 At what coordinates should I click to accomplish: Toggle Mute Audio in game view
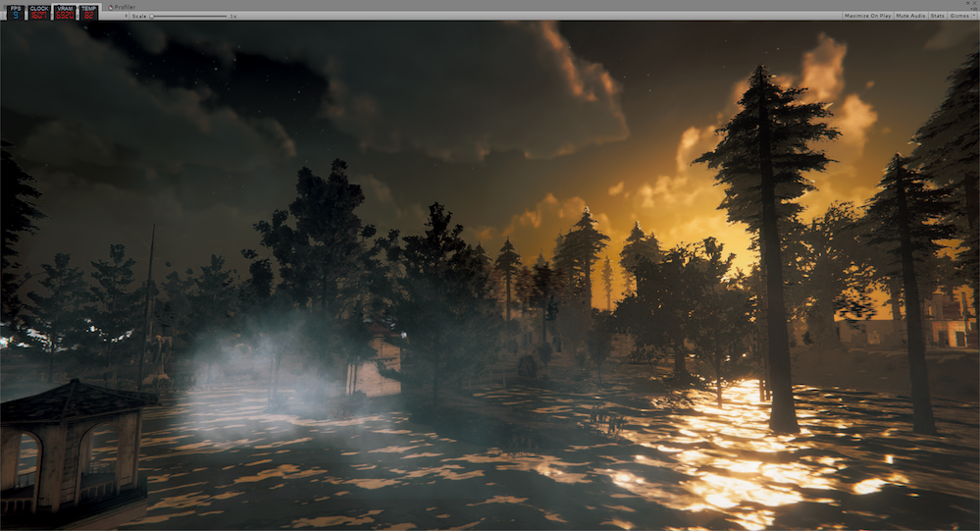click(x=910, y=16)
